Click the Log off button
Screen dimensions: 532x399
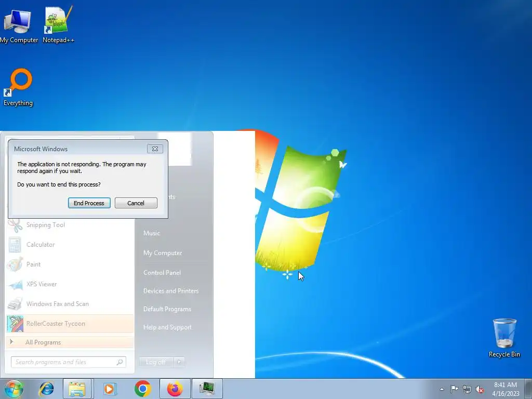pos(156,362)
